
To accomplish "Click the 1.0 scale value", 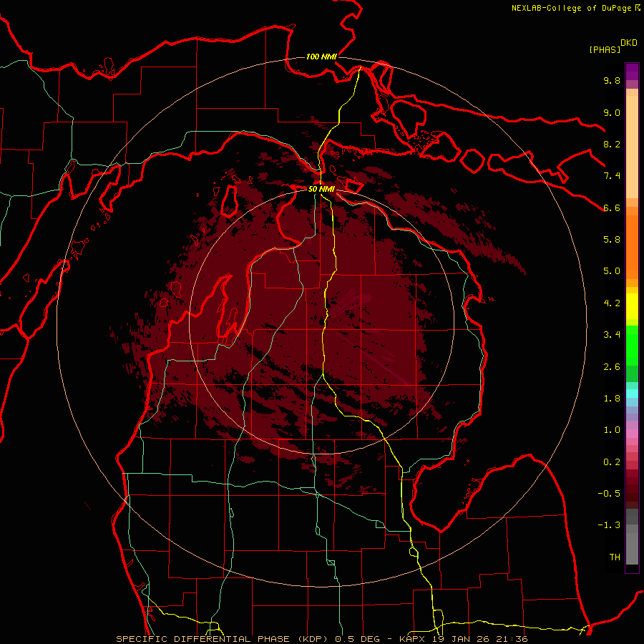I will [612, 430].
